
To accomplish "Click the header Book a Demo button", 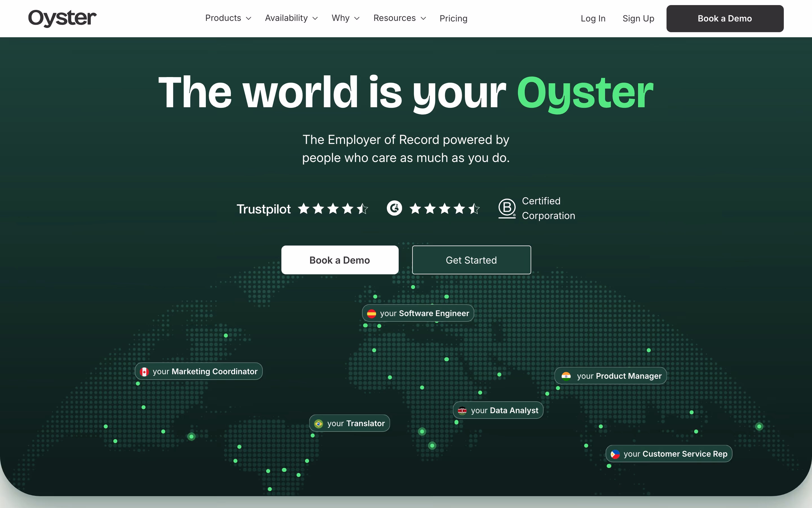I will coord(725,18).
